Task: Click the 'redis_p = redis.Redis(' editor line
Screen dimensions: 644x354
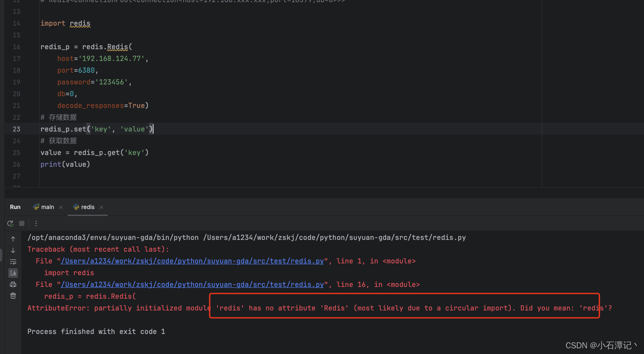Action: tap(86, 47)
